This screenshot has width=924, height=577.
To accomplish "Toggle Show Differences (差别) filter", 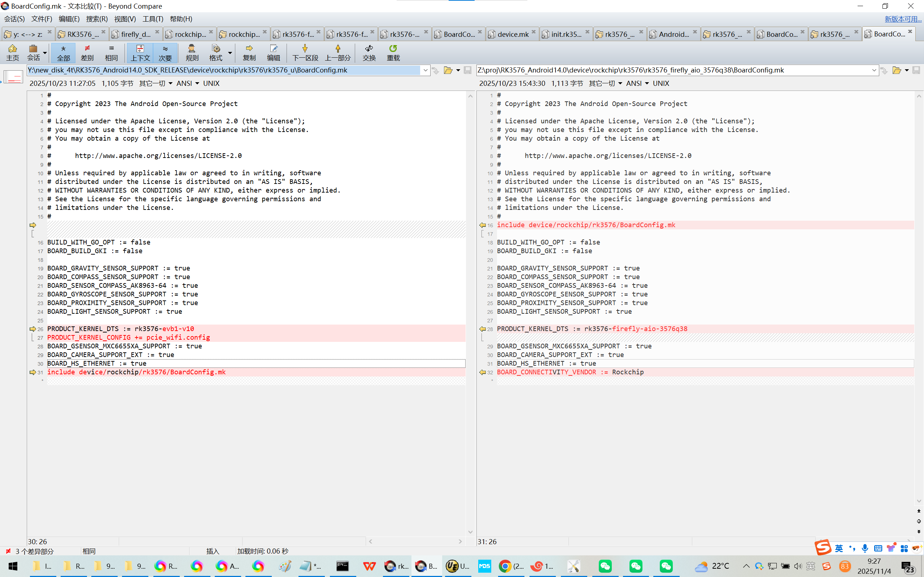I will point(87,52).
